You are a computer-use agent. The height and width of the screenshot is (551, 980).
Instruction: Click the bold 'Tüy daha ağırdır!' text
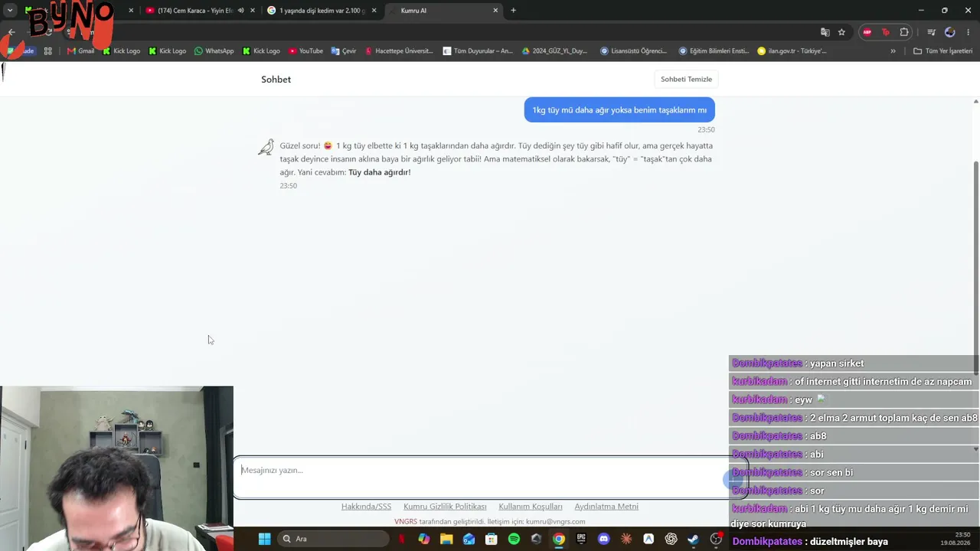point(379,173)
